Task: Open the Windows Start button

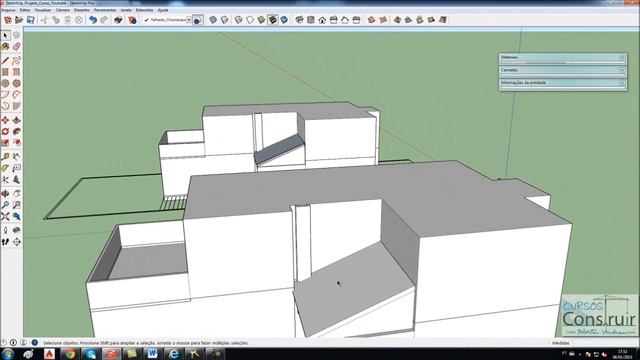Action: coord(8,353)
